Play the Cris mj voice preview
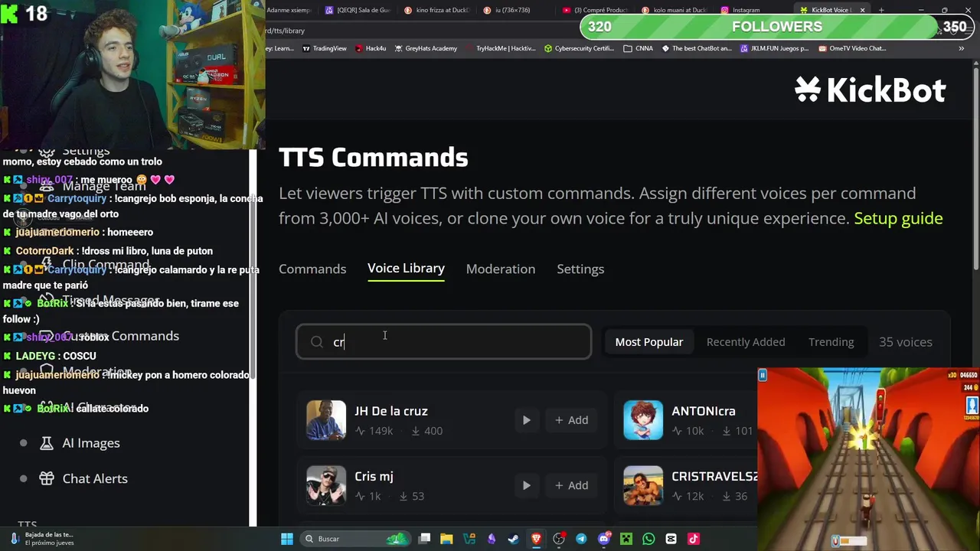The height and width of the screenshot is (551, 980). tap(526, 485)
